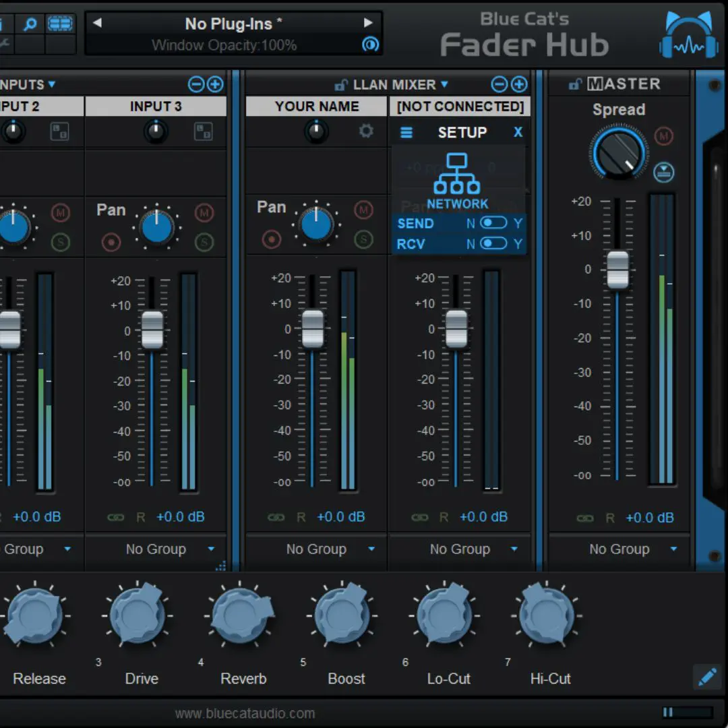Solo the INPUT 2 channel
The height and width of the screenshot is (728, 728).
click(61, 242)
